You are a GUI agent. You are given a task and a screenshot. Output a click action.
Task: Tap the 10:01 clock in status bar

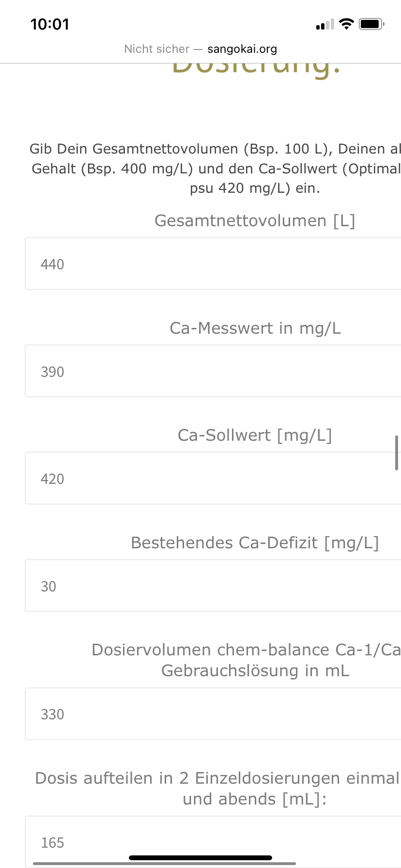point(50,24)
